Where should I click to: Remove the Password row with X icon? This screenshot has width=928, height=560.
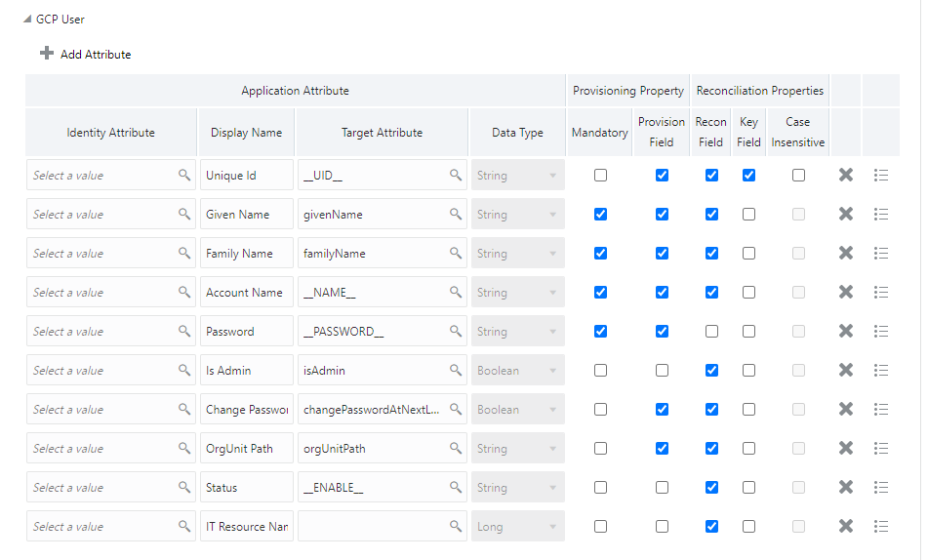(x=846, y=331)
